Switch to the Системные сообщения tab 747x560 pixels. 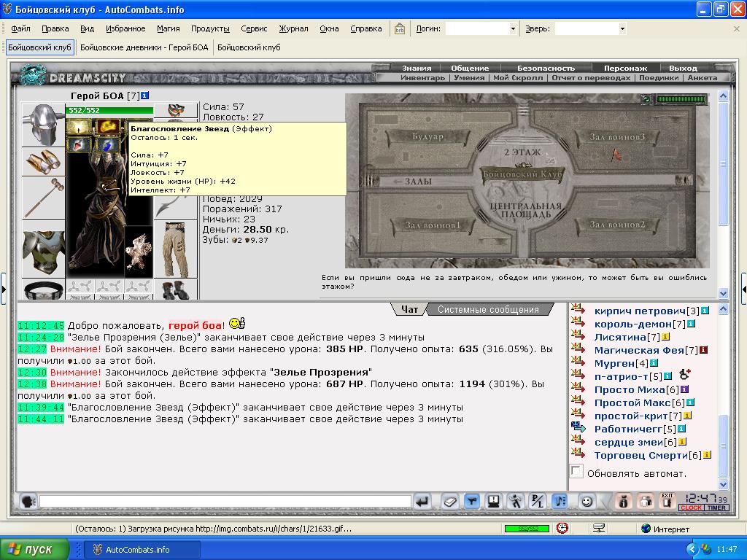pos(488,309)
